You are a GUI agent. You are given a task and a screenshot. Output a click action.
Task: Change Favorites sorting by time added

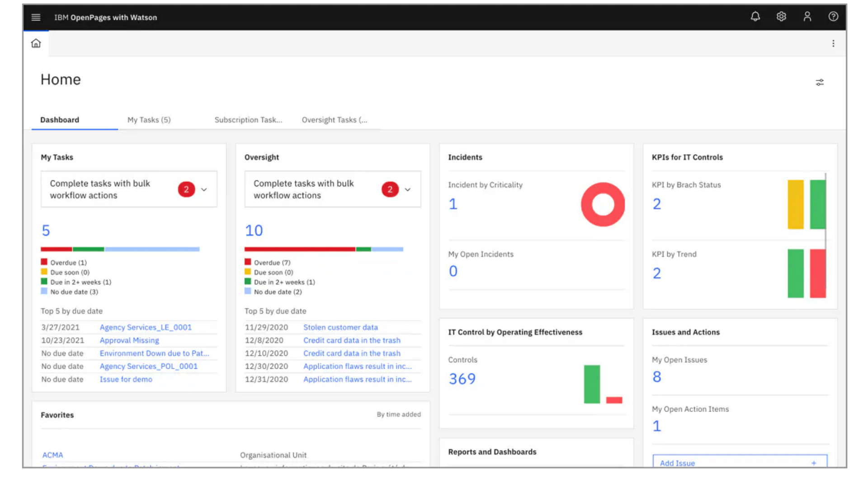point(398,414)
